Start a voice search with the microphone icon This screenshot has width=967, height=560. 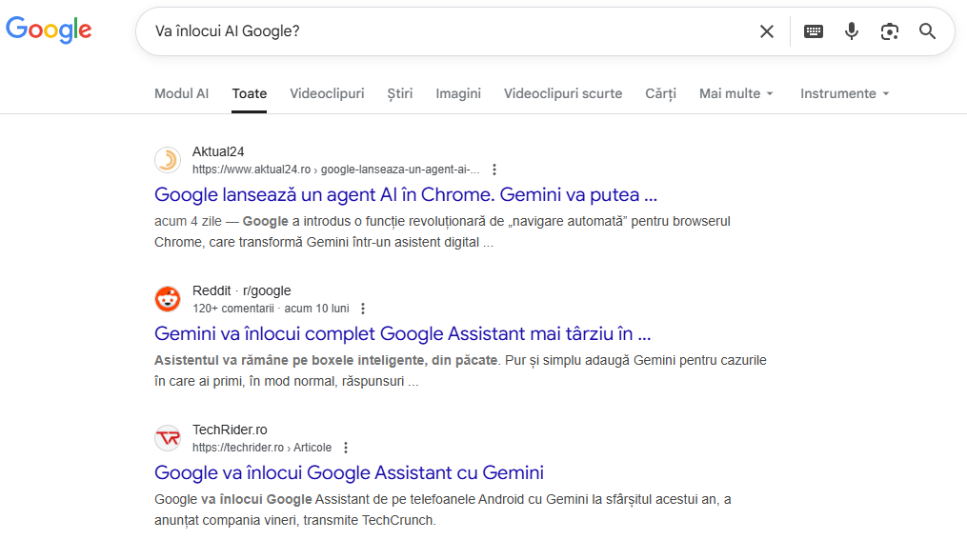coord(850,30)
